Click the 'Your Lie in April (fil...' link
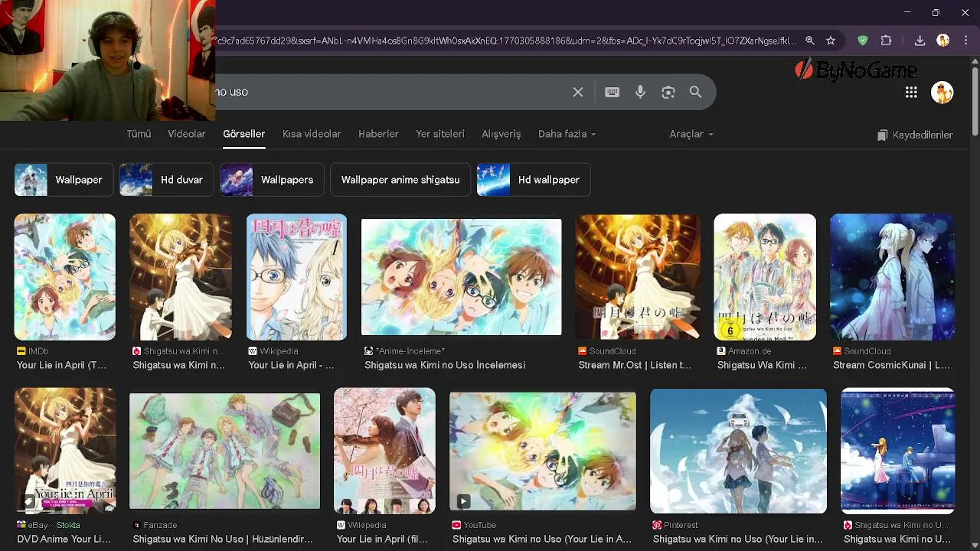This screenshot has width=980, height=551. [383, 539]
